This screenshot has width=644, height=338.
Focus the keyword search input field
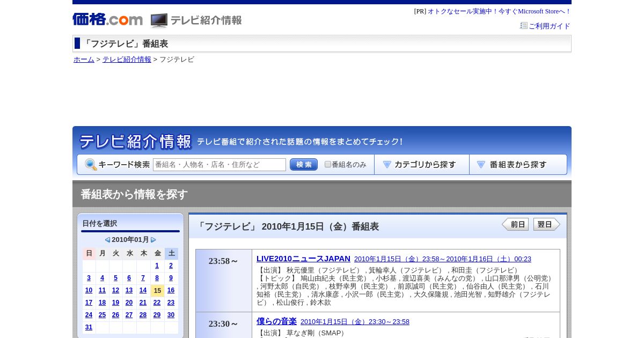tap(219, 165)
